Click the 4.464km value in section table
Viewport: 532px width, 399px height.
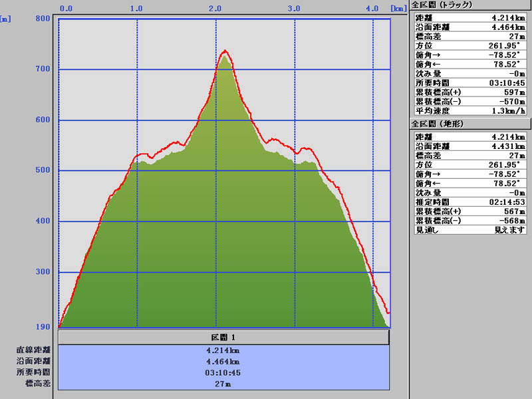223,361
